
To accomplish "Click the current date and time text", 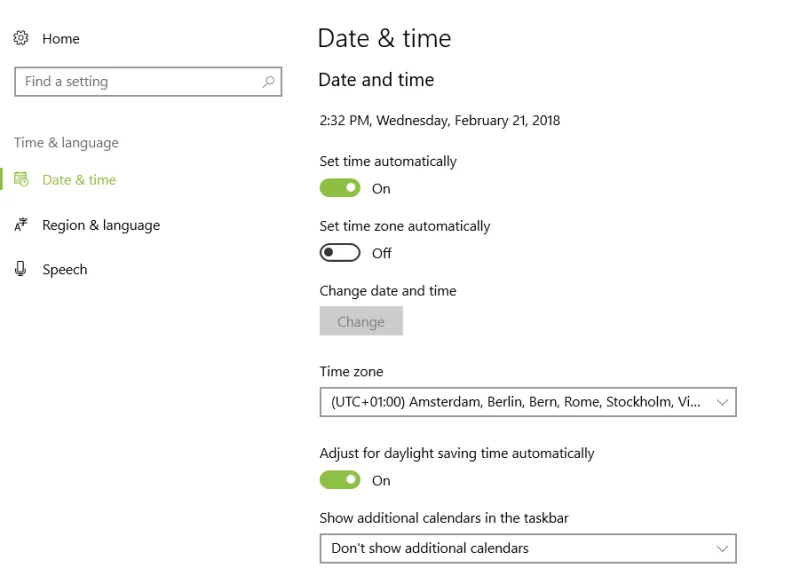I will coord(440,120).
